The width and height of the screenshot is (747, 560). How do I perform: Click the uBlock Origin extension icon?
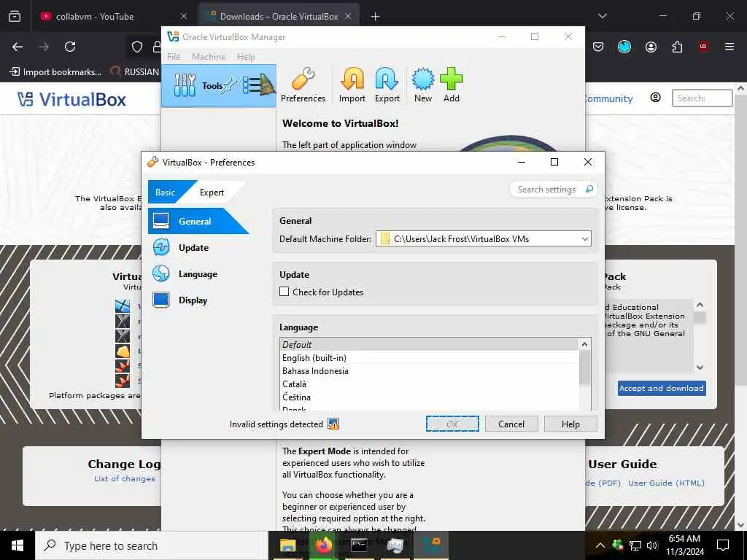(703, 47)
